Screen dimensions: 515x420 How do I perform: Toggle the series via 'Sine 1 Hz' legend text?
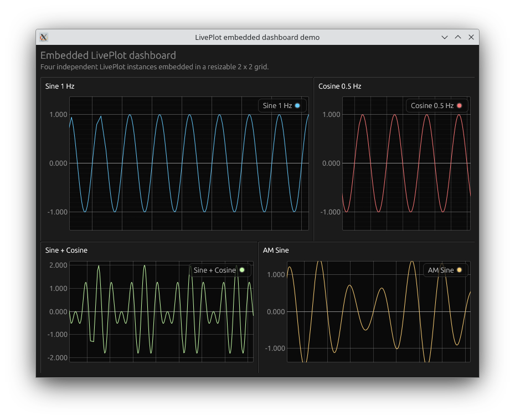[277, 106]
